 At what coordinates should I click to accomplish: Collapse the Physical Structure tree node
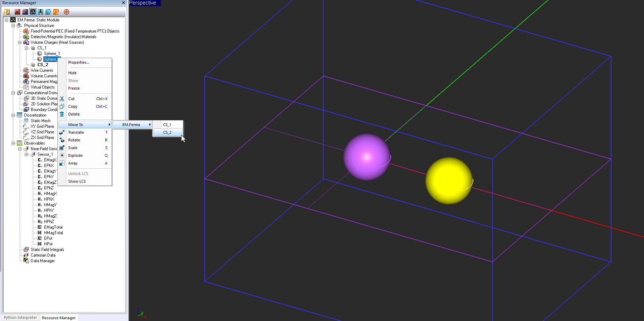pos(13,26)
